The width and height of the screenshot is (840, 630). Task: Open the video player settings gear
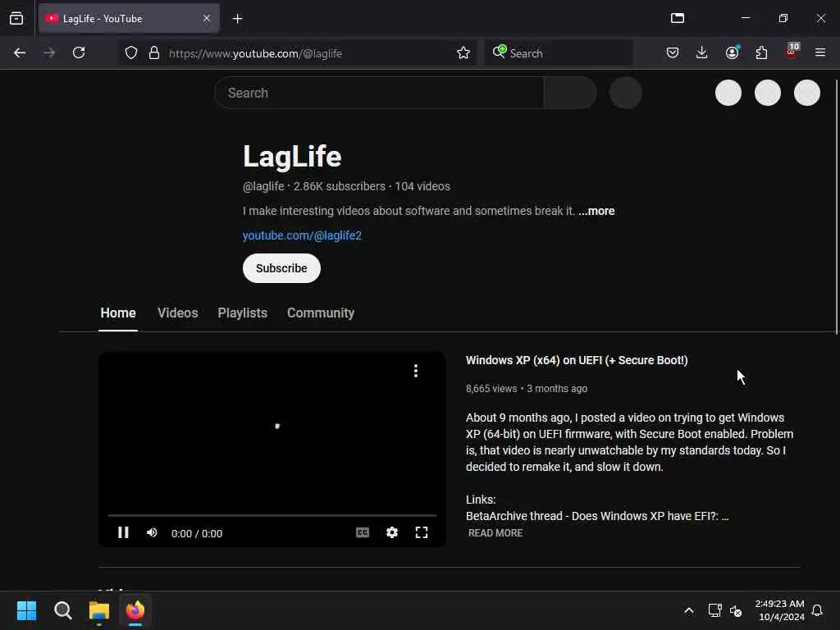(392, 532)
